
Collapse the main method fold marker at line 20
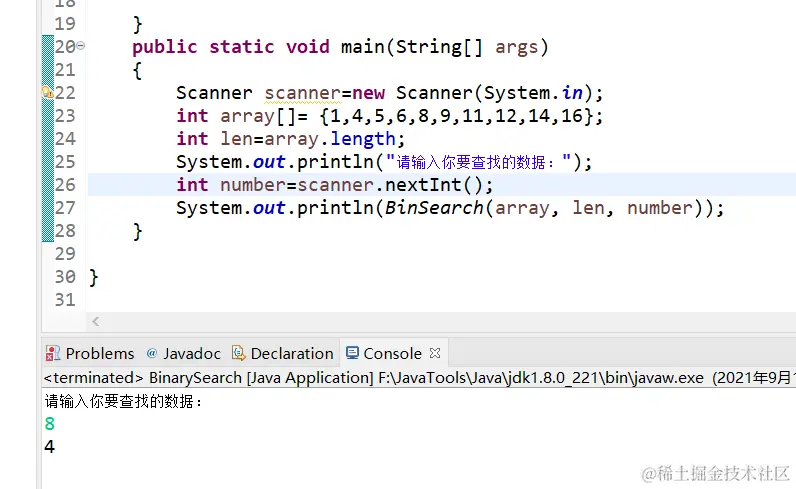[80, 46]
